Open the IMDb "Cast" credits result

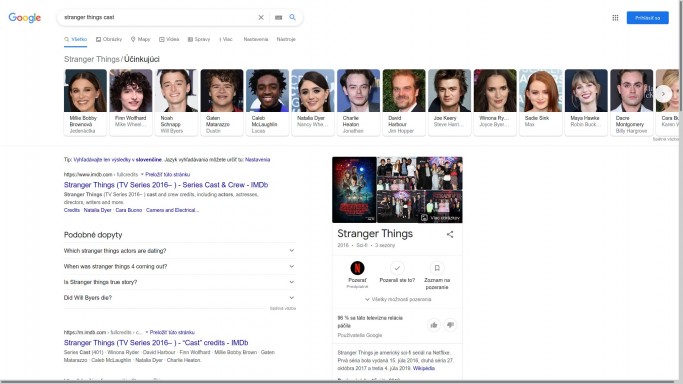click(x=156, y=343)
